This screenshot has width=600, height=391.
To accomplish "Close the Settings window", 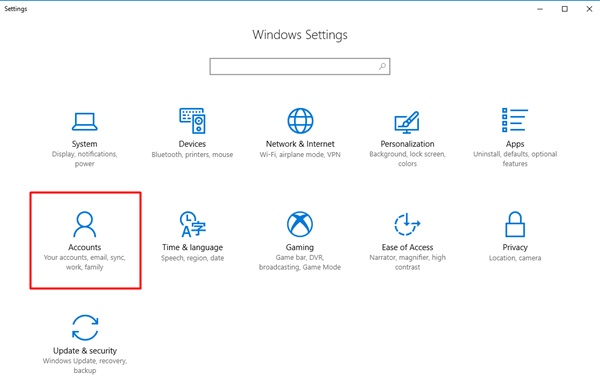I will point(589,9).
